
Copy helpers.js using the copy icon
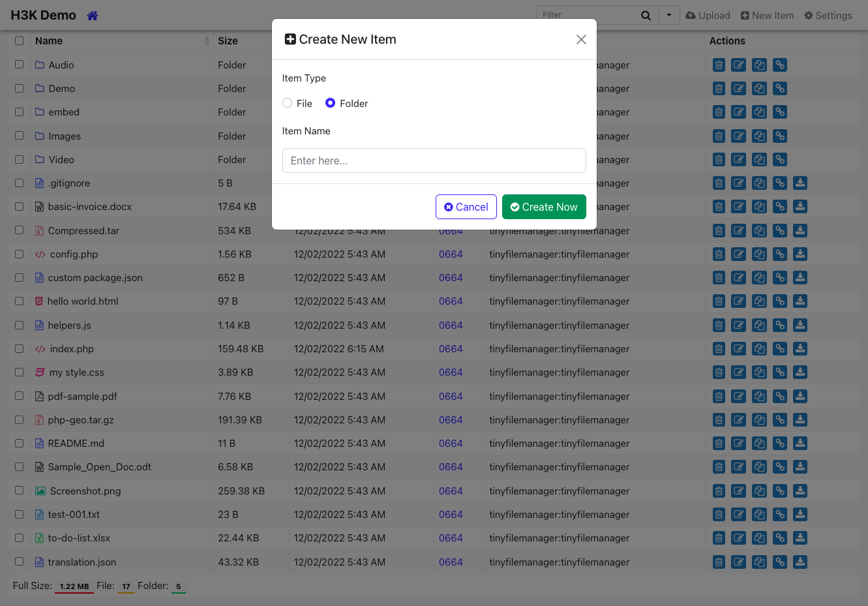pos(759,326)
